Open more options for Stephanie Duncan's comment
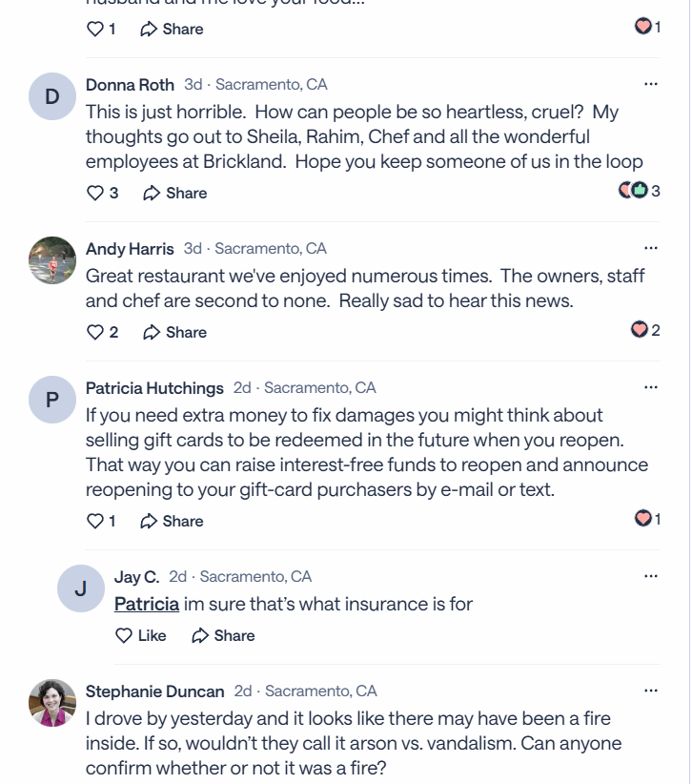The height and width of the screenshot is (784, 692). click(651, 691)
